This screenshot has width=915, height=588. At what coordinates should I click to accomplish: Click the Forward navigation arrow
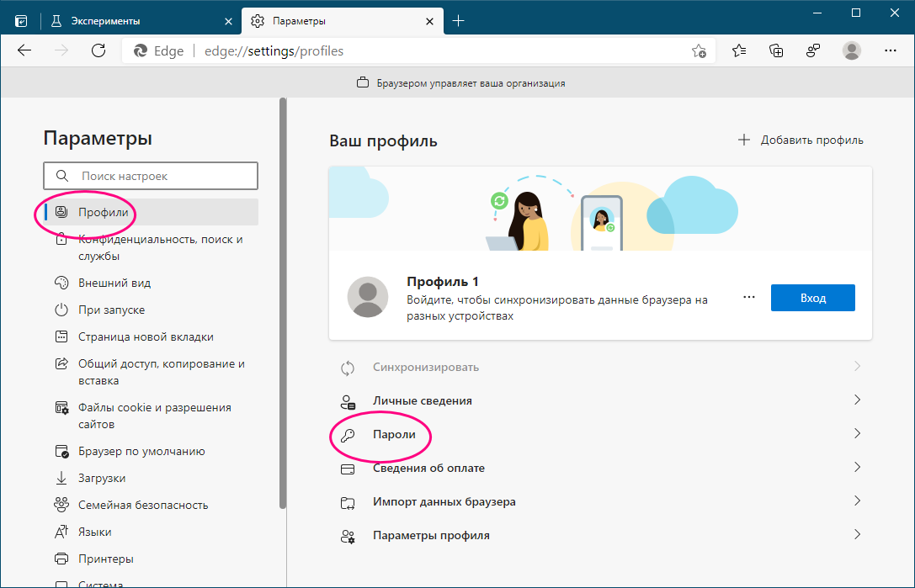(61, 50)
